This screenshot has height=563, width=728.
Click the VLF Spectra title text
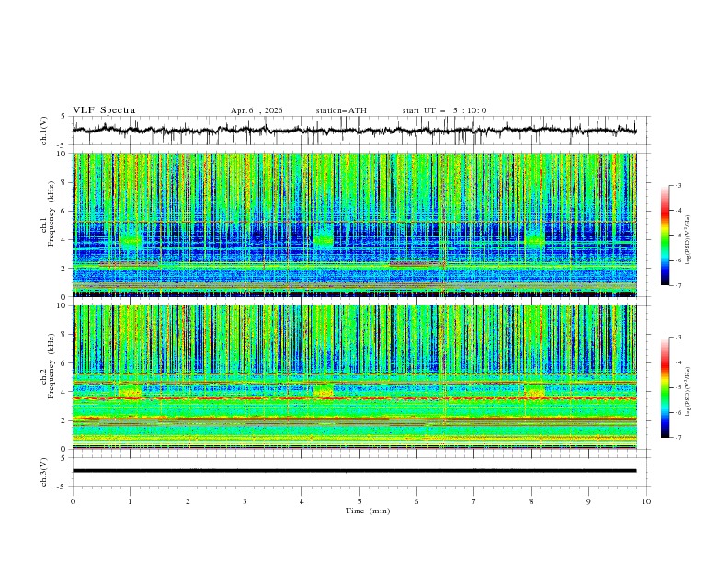(x=104, y=110)
